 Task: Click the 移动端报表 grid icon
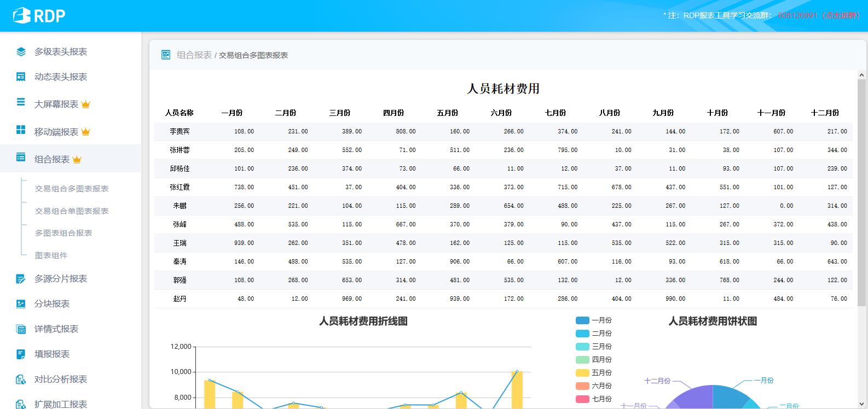tap(21, 130)
